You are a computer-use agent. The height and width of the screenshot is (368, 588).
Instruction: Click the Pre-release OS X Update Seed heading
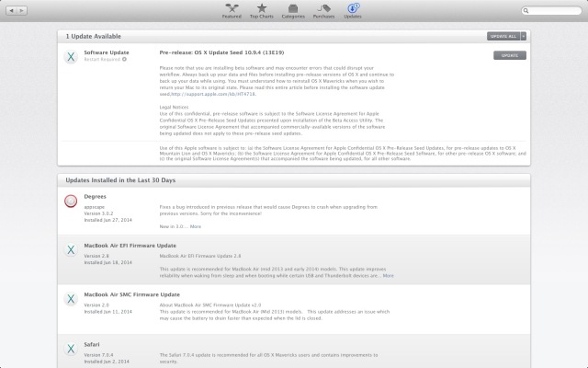click(221, 52)
